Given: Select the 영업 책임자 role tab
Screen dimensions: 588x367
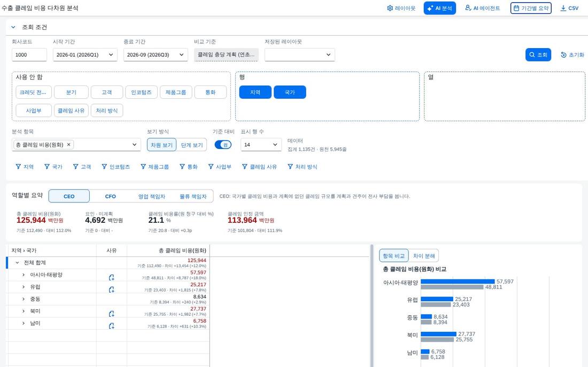Looking at the screenshot, I should point(151,196).
